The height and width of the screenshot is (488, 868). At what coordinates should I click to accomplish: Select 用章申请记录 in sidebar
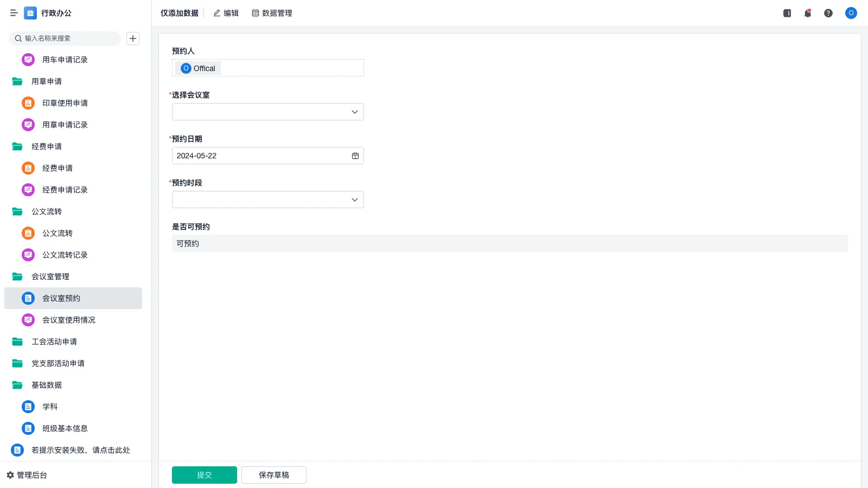pos(73,125)
